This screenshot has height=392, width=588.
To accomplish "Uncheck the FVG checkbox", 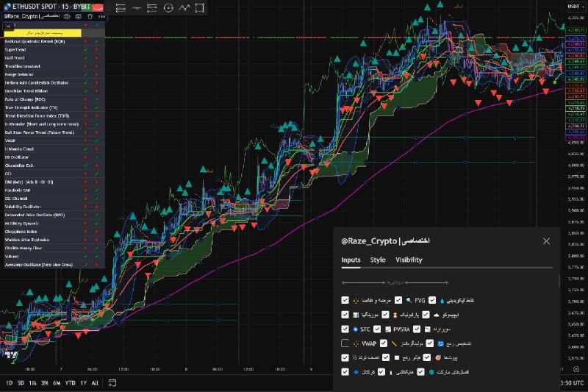I will coord(398,300).
